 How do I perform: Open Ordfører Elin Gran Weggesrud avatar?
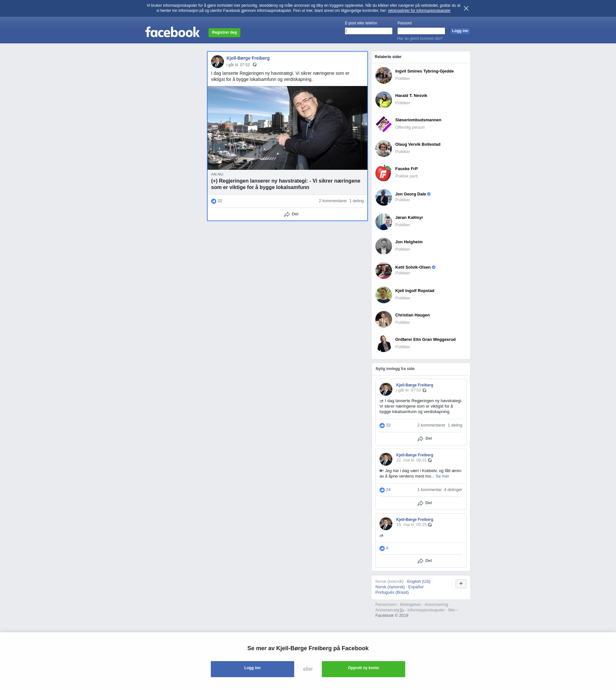point(383,344)
